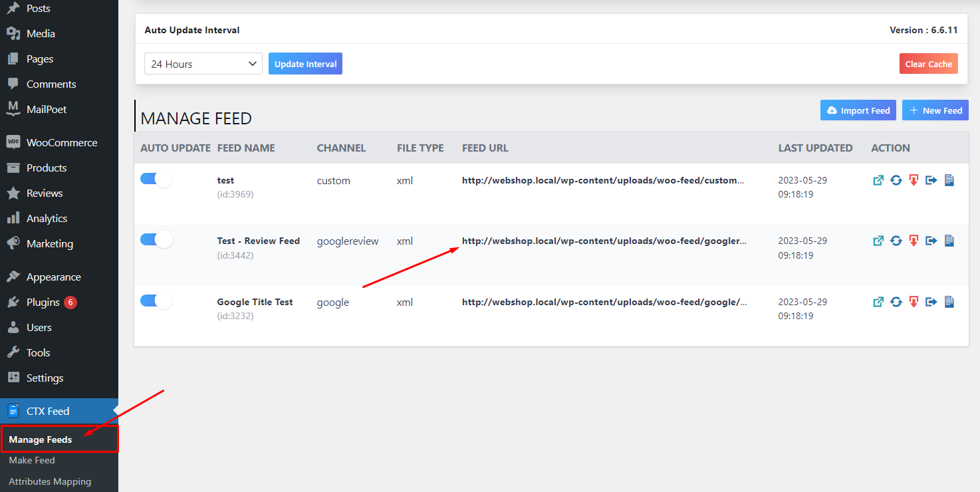Toggle auto update for Test - Review Feed
Screen dimensions: 980x492
click(156, 239)
